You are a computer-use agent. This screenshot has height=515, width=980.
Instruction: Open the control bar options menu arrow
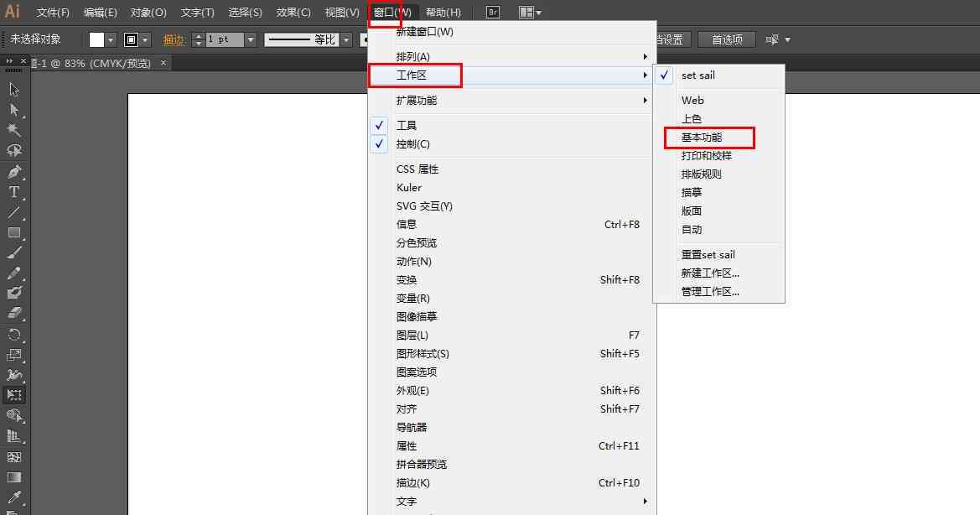tap(787, 40)
